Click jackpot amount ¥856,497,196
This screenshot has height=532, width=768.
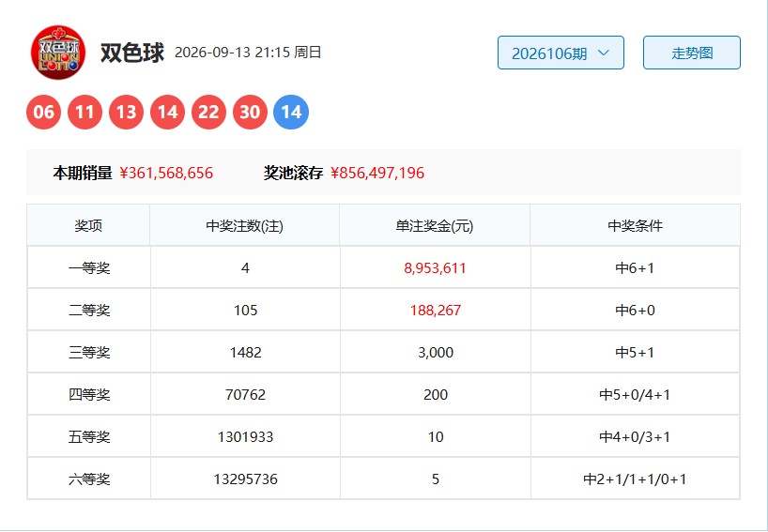377,173
